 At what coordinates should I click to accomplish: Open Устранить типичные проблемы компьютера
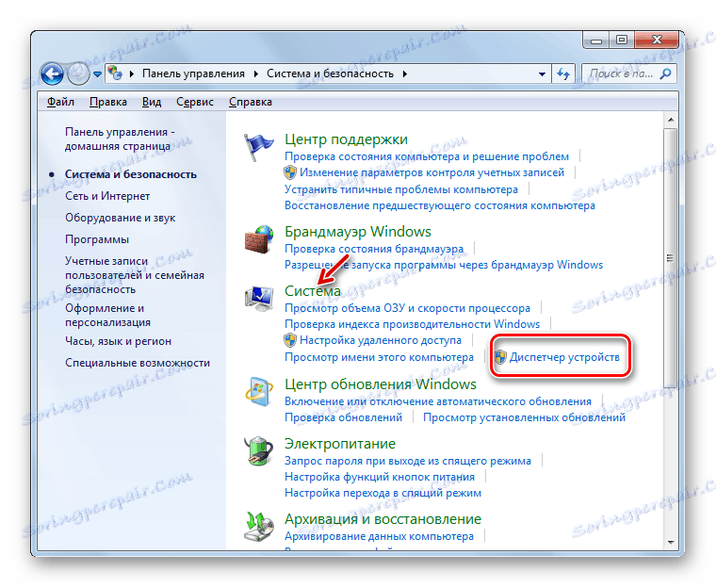pos(401,189)
